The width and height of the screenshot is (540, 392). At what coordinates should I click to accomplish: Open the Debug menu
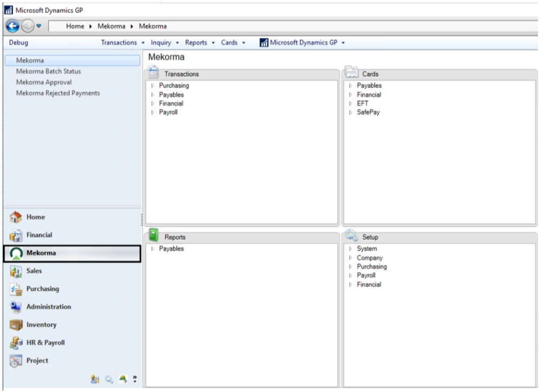(x=18, y=43)
